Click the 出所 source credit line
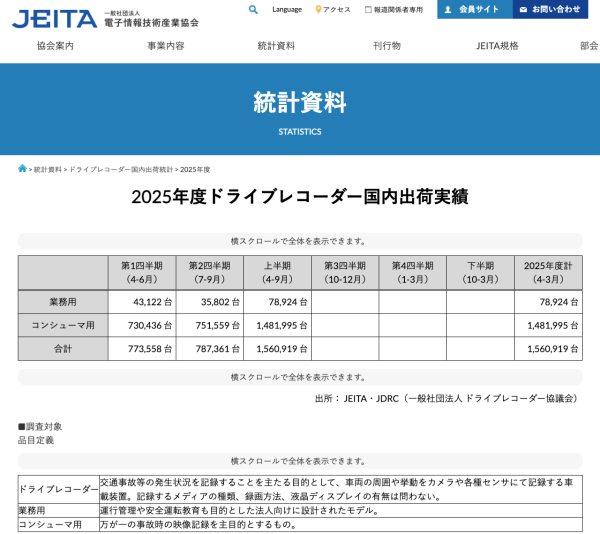The height and width of the screenshot is (534, 600). coord(446,399)
